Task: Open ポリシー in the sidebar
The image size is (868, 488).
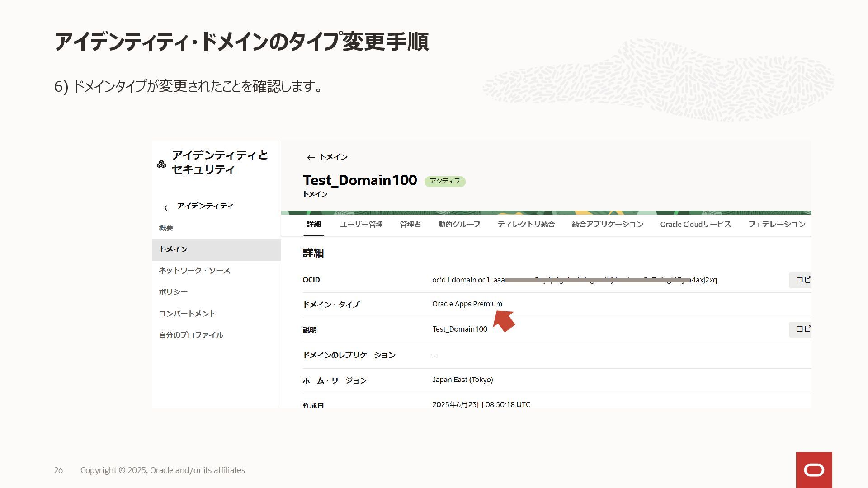Action: pos(173,292)
